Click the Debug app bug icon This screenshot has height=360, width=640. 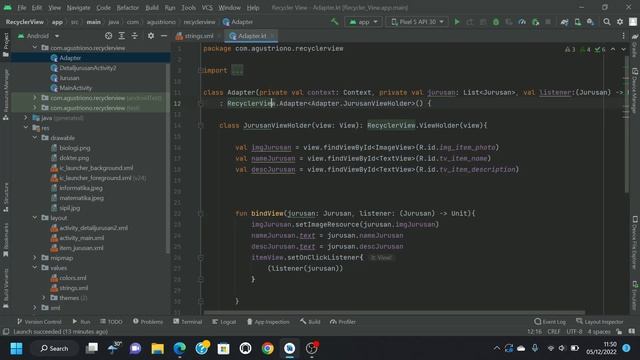click(x=496, y=22)
